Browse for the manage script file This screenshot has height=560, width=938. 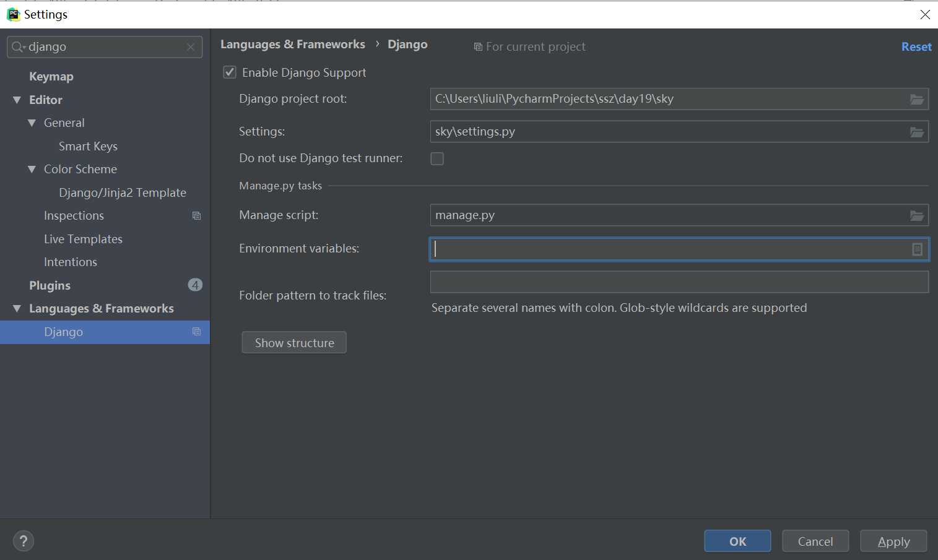[917, 215]
